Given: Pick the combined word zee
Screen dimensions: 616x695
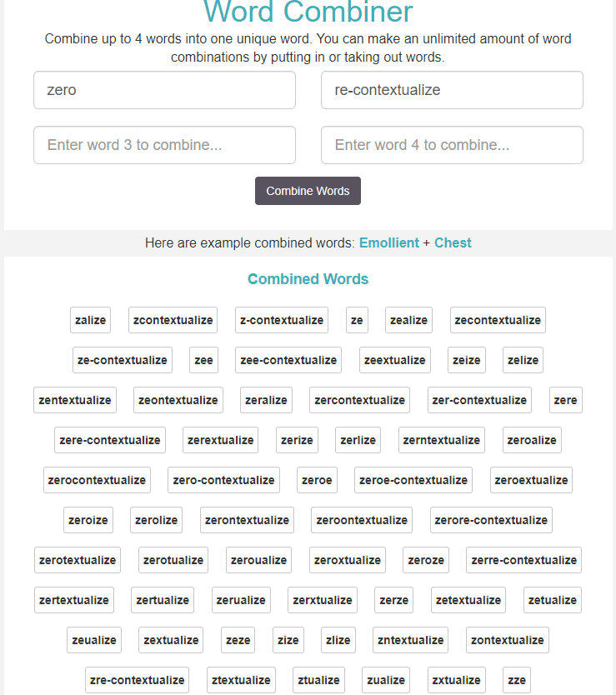Looking at the screenshot, I should click(203, 360).
